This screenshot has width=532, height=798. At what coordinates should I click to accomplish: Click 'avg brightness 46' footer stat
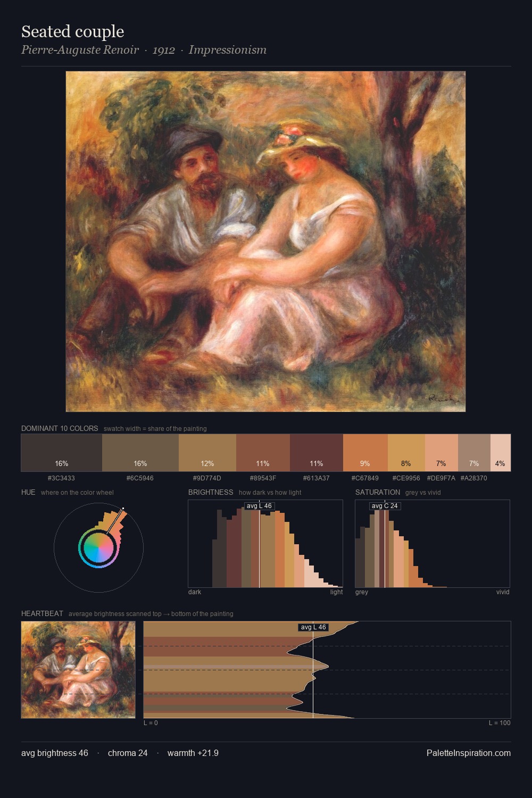pyautogui.click(x=55, y=753)
